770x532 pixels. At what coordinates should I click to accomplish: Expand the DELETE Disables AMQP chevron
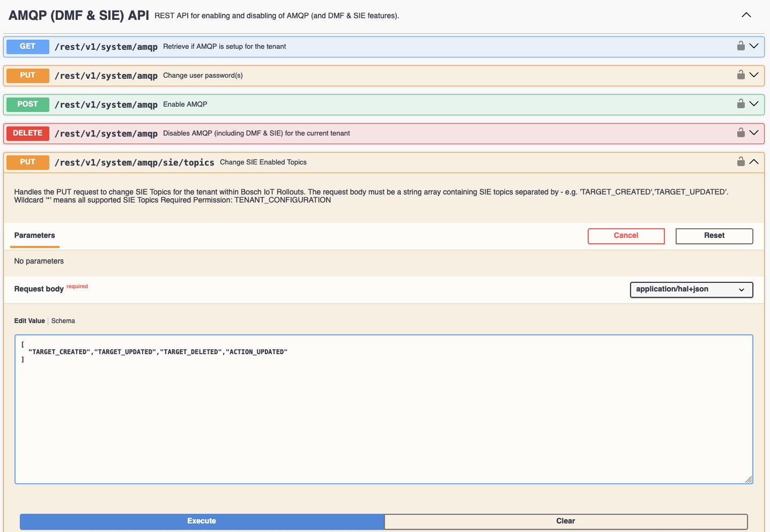tap(754, 133)
